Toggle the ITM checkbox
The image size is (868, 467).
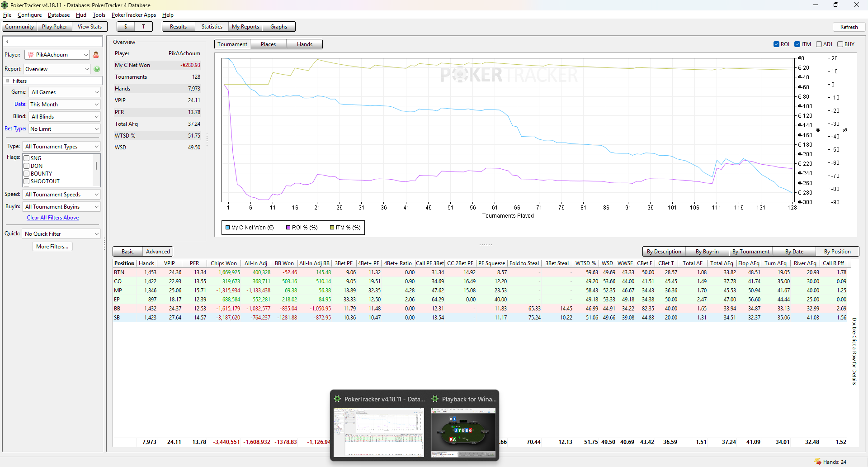[x=797, y=44]
